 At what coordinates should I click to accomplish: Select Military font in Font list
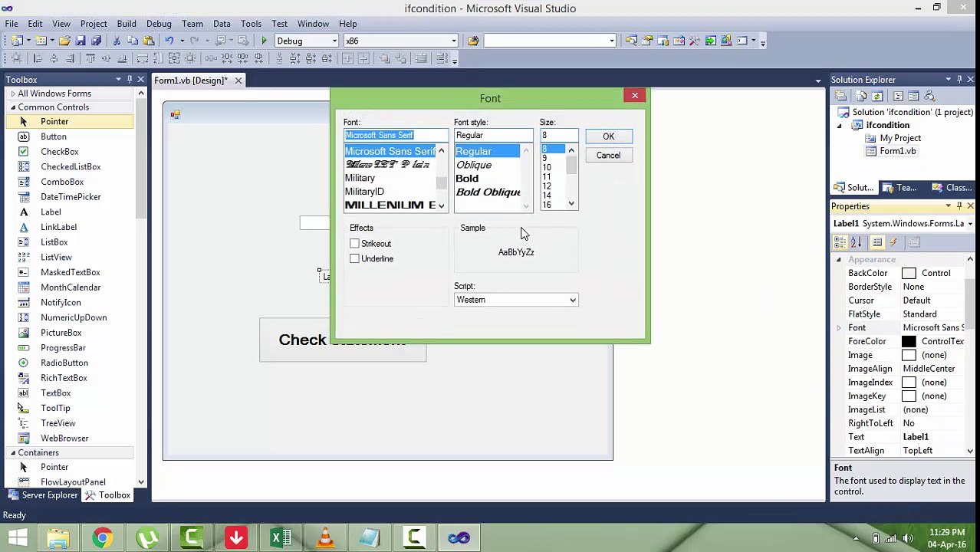click(x=360, y=178)
